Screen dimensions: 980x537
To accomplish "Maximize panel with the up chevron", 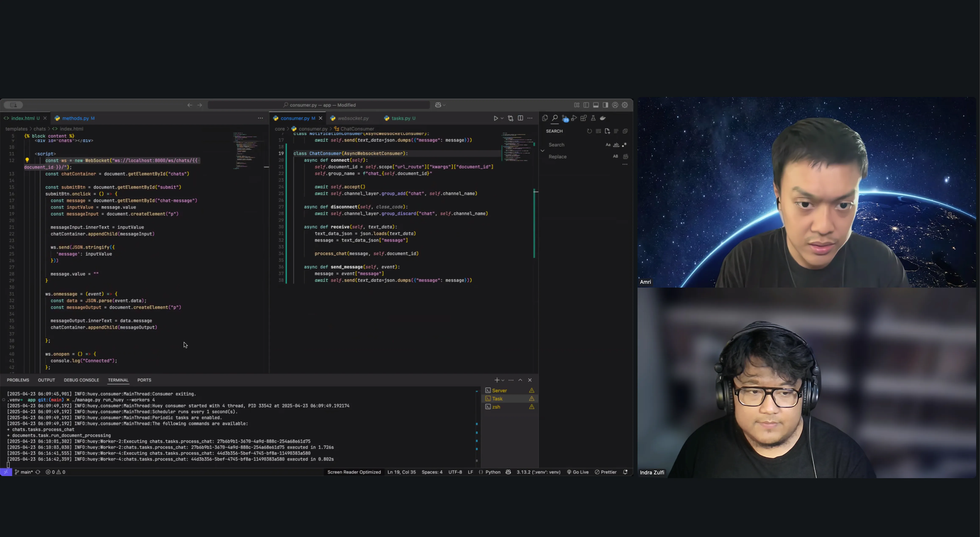I will click(520, 380).
